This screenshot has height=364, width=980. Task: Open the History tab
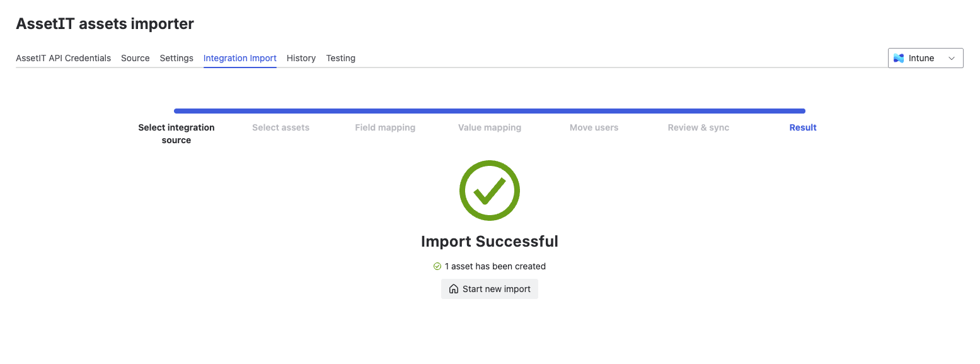301,58
